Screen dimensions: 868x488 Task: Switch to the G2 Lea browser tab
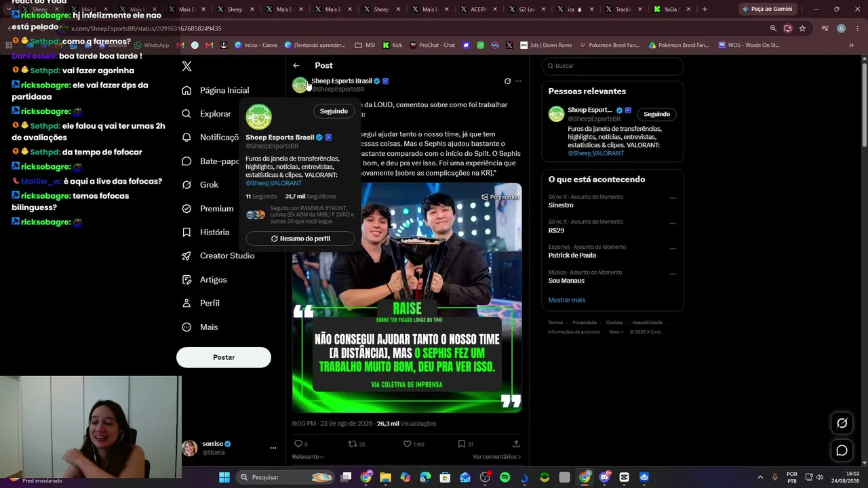[526, 9]
